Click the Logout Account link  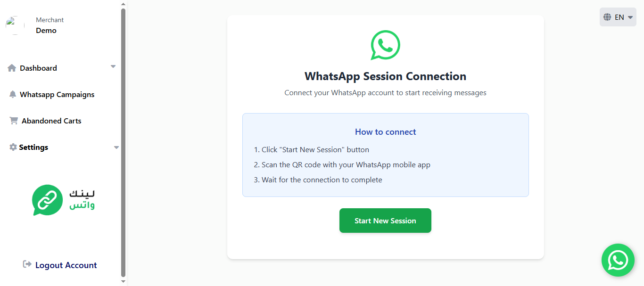66,265
